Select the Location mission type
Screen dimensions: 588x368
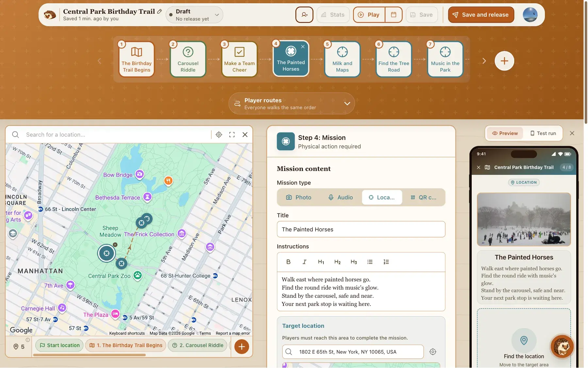[x=382, y=198]
